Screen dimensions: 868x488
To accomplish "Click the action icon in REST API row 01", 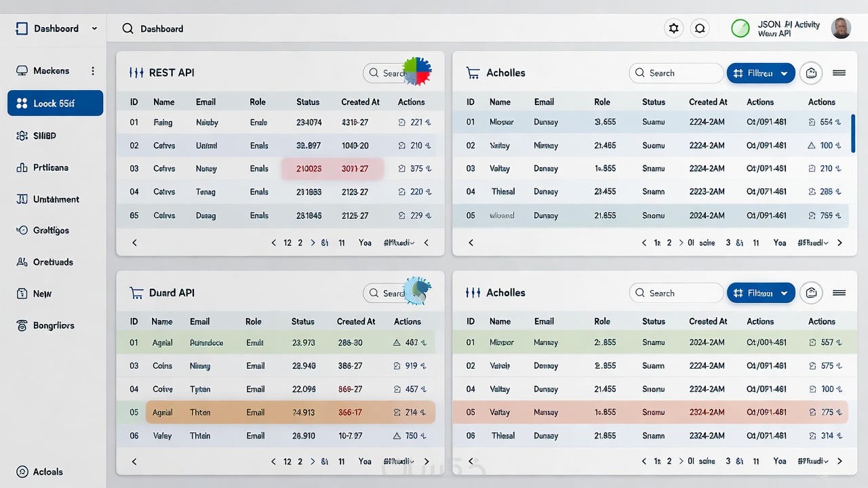I will pyautogui.click(x=401, y=123).
